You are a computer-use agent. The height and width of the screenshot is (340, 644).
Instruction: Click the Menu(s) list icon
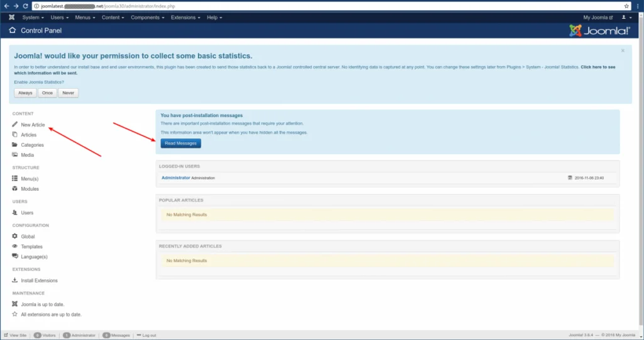(15, 178)
